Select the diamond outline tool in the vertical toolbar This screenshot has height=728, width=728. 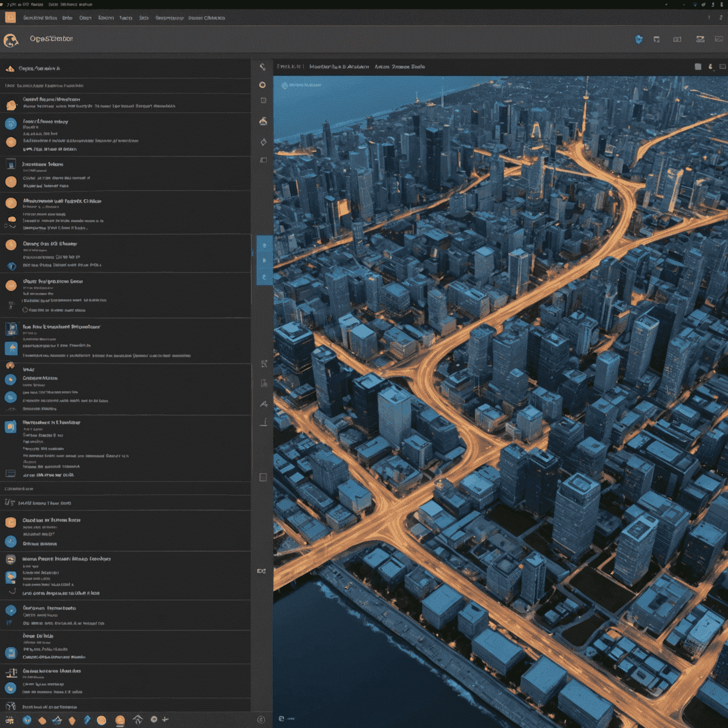pyautogui.click(x=263, y=142)
